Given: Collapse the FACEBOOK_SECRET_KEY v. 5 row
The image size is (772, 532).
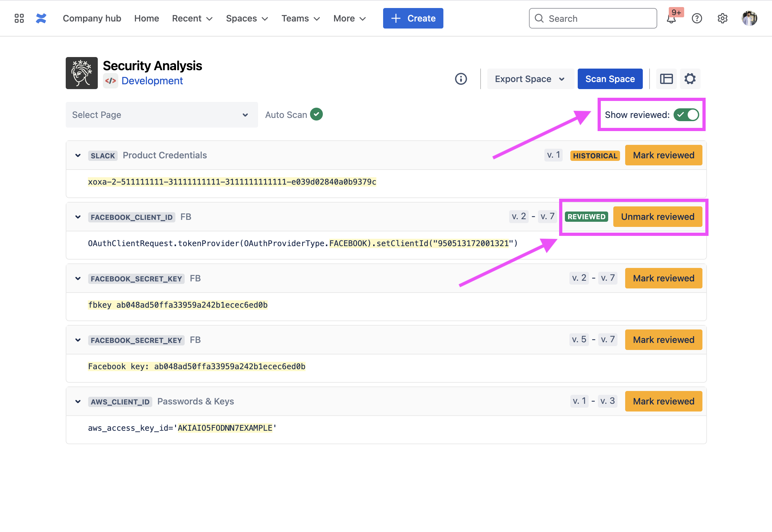Looking at the screenshot, I should tap(78, 340).
